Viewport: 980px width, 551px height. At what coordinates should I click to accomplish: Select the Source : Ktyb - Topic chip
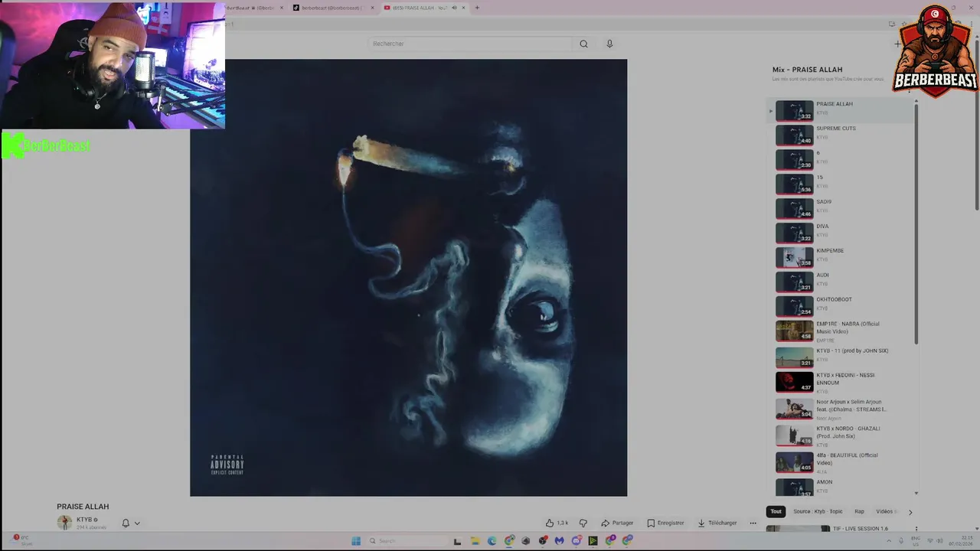coord(818,511)
